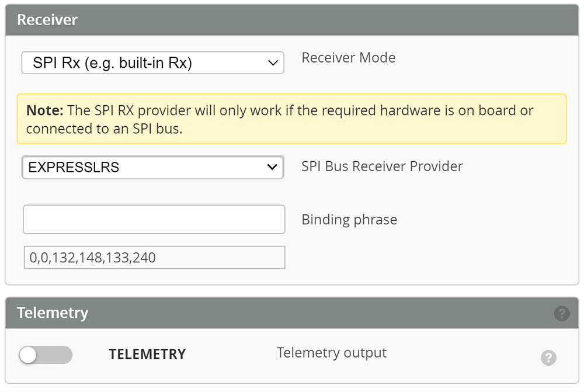
Task: Click the help icon beside Telemetry output
Action: 548,358
